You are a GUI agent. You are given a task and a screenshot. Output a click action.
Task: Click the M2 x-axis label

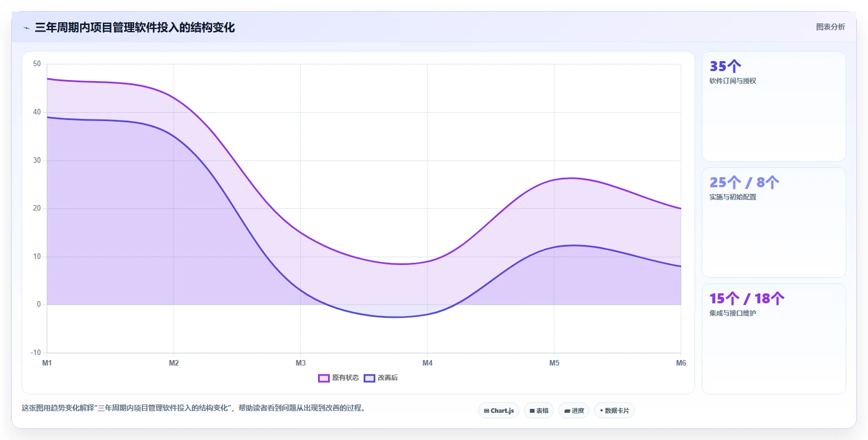tap(174, 363)
